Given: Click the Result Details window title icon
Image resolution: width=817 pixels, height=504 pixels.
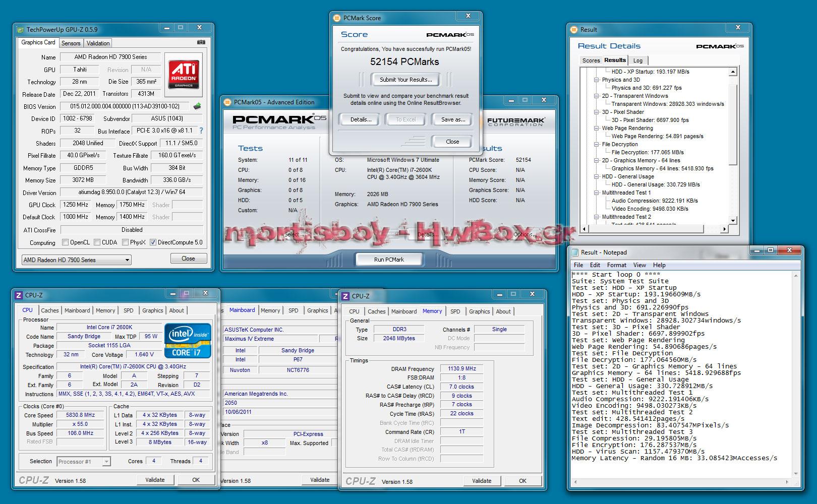Looking at the screenshot, I should coord(575,30).
